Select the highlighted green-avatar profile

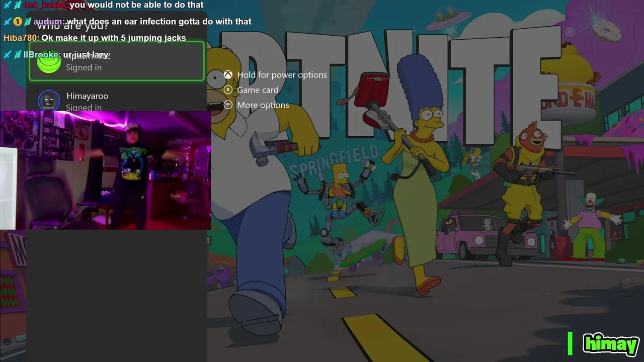[x=116, y=61]
